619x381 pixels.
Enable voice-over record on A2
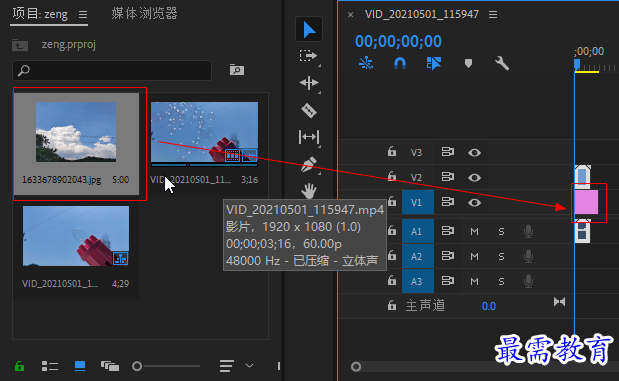pos(528,256)
